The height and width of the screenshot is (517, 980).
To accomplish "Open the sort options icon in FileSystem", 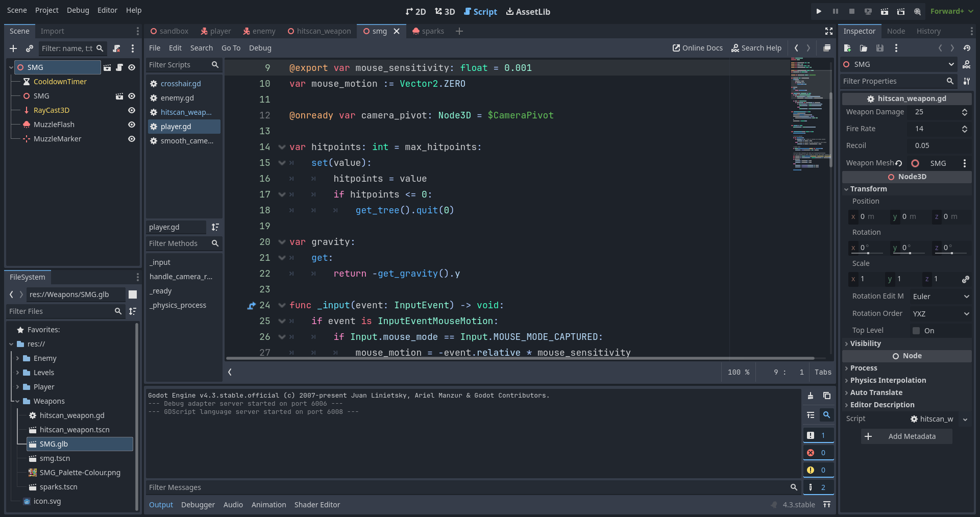I will point(132,311).
